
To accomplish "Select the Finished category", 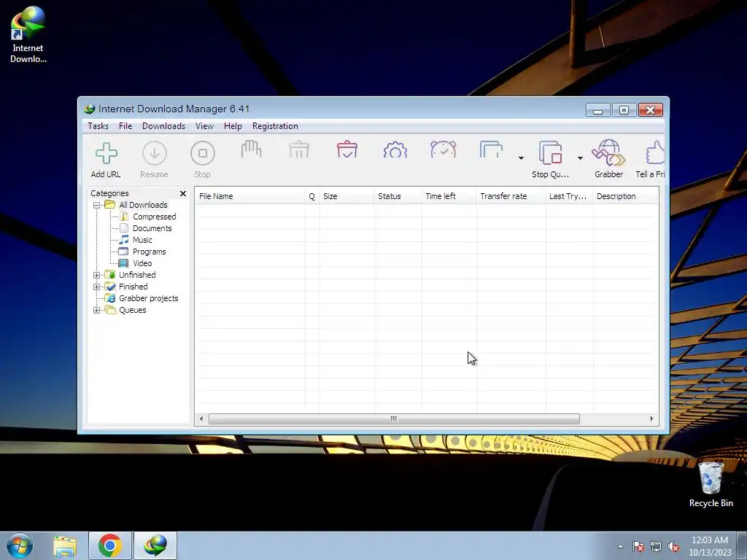I will 133,287.
